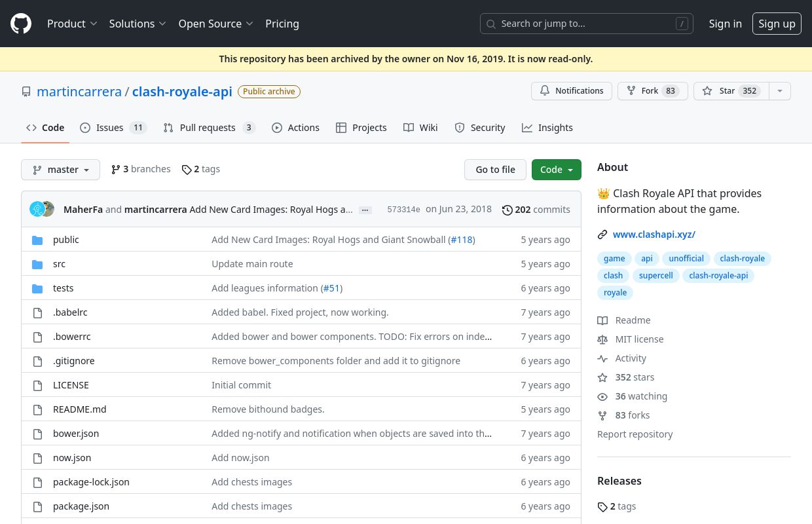Click the star icon beside 352 stars
The image size is (812, 524).
tap(602, 377)
